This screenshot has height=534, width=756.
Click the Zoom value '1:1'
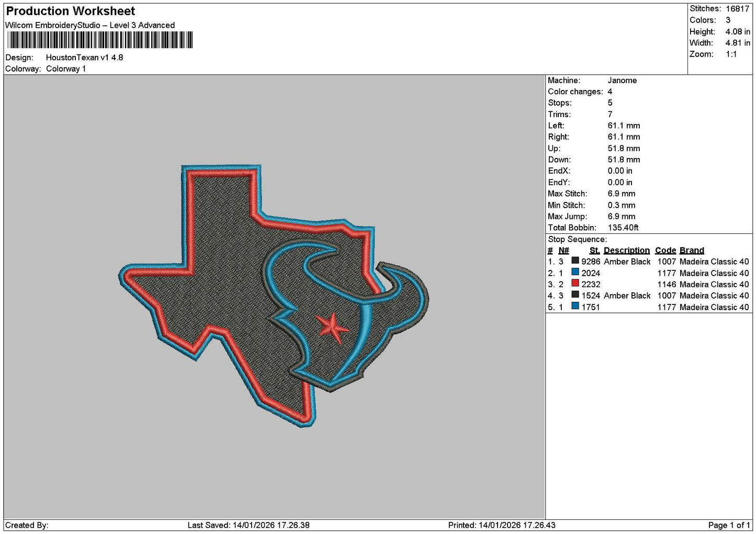pos(731,54)
